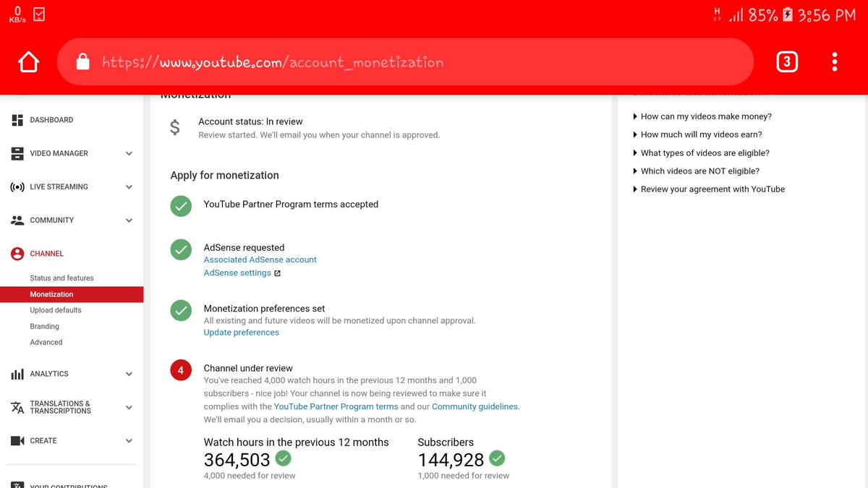The width and height of the screenshot is (868, 488).
Task: Tap the clipboard check icon in status bar
Action: (38, 14)
